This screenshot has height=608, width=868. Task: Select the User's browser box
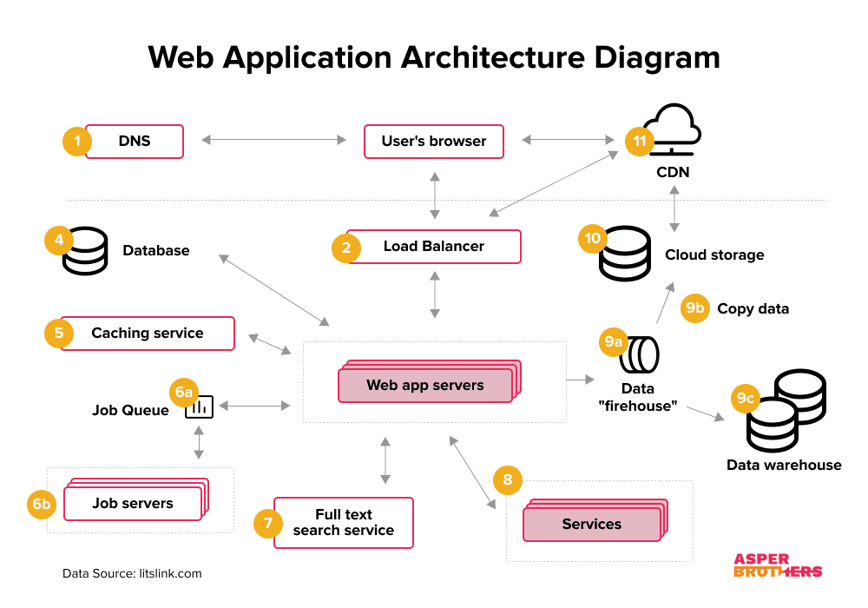434,142
